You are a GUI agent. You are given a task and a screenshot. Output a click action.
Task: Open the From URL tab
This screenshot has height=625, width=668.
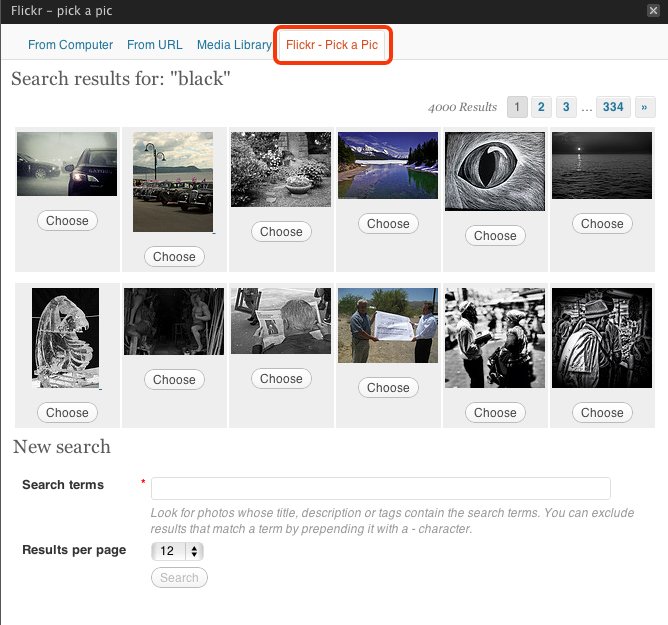pos(155,45)
